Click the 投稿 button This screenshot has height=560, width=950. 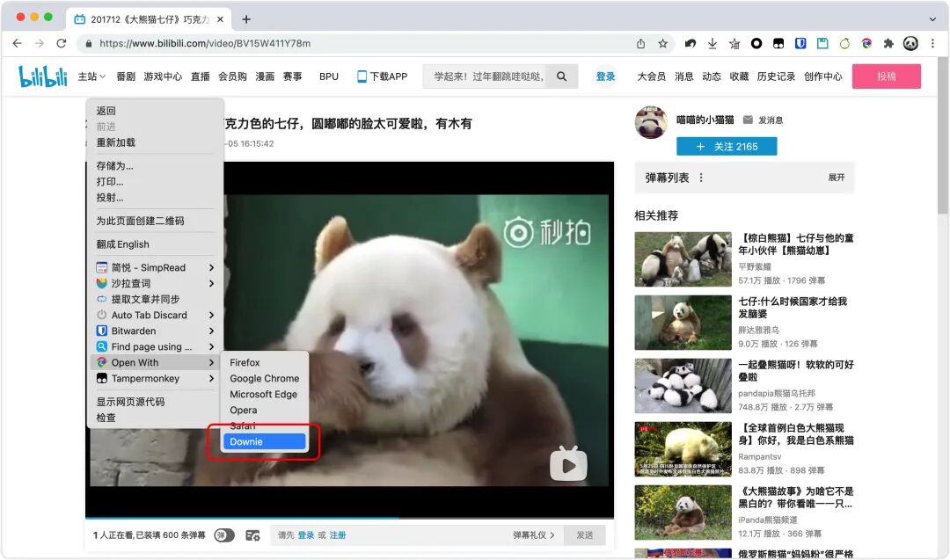(887, 76)
